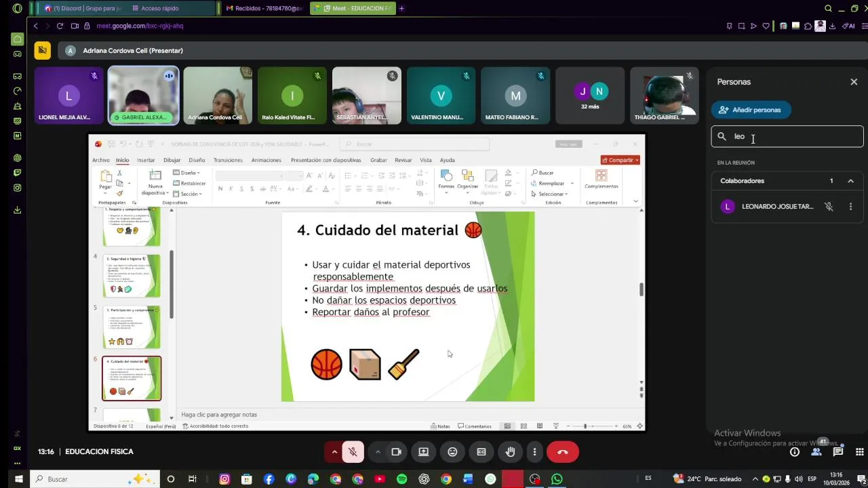Click the basketball image on the slide
This screenshot has width=868, height=488.
pyautogui.click(x=326, y=365)
